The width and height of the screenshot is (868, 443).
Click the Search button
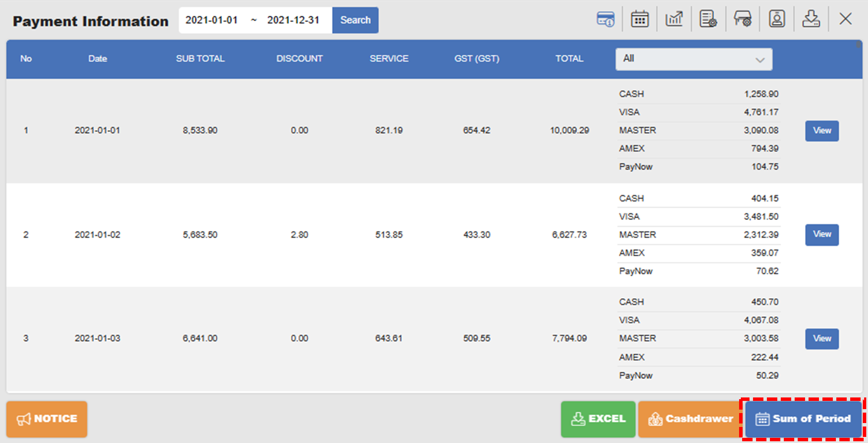click(355, 20)
